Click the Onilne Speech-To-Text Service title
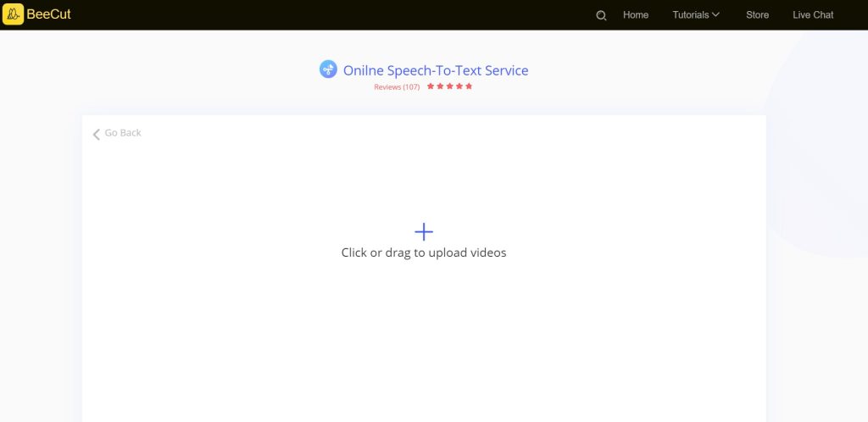Viewport: 868px width, 422px height. click(436, 71)
